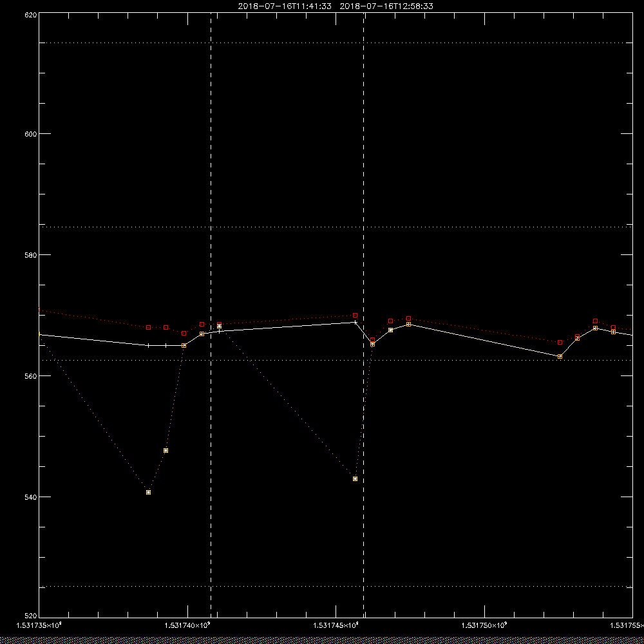
Task: Click the second dashed vertical time marker
Action: tap(363, 315)
